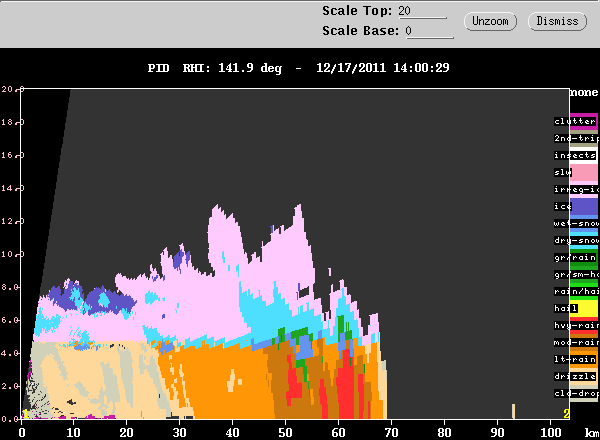Select the drizzle legend entry
The image size is (600, 440).
(575, 376)
